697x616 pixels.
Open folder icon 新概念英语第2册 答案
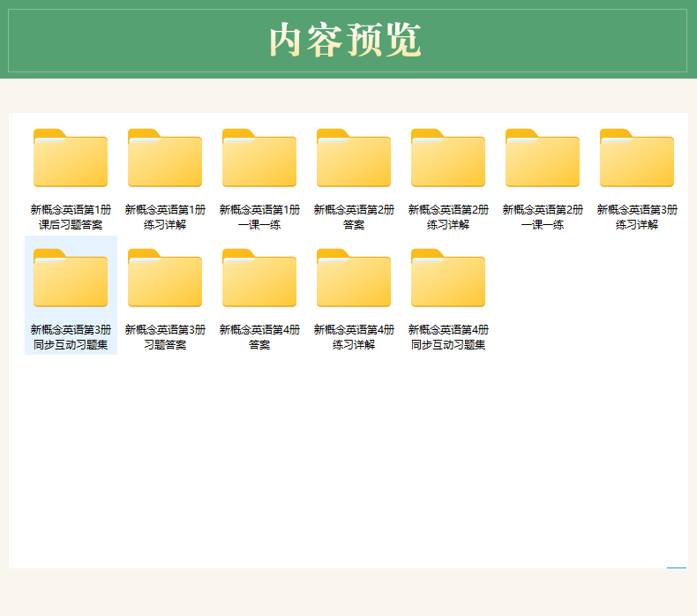click(x=354, y=158)
